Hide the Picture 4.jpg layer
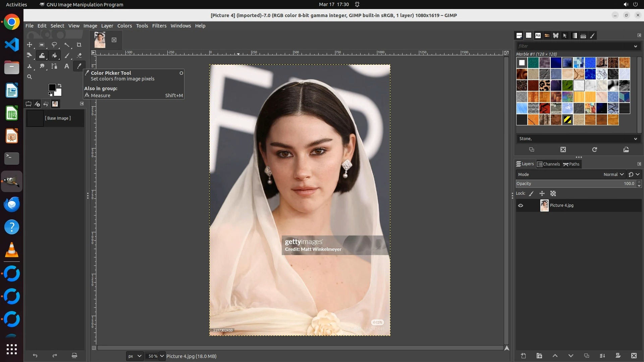Screen dimensions: 644x362 point(521,205)
